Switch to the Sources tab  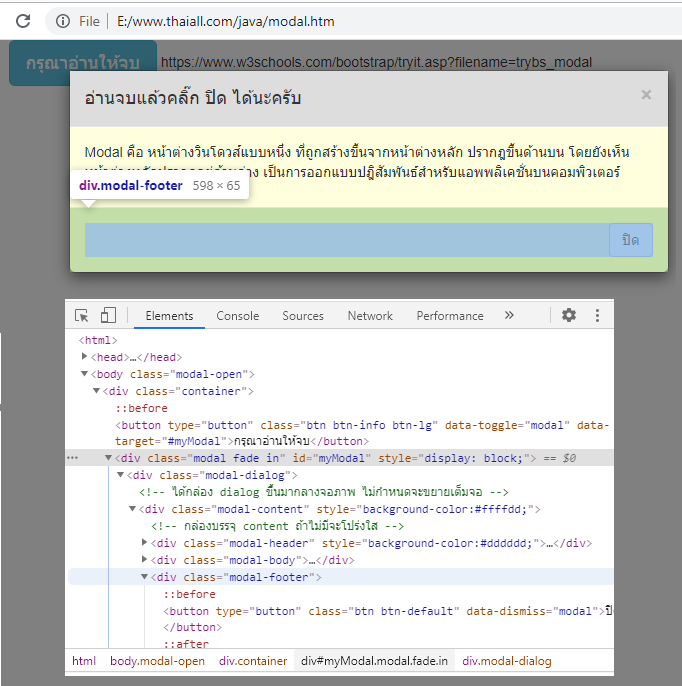(x=302, y=316)
